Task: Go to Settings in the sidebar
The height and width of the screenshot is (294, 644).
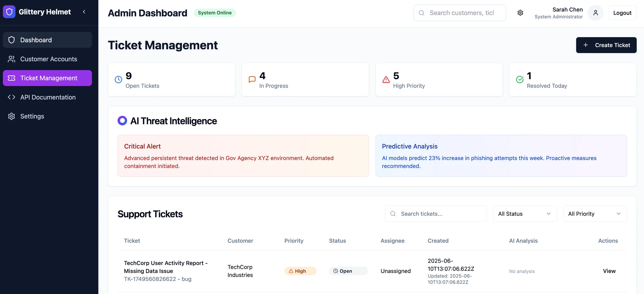Action: click(x=47, y=116)
